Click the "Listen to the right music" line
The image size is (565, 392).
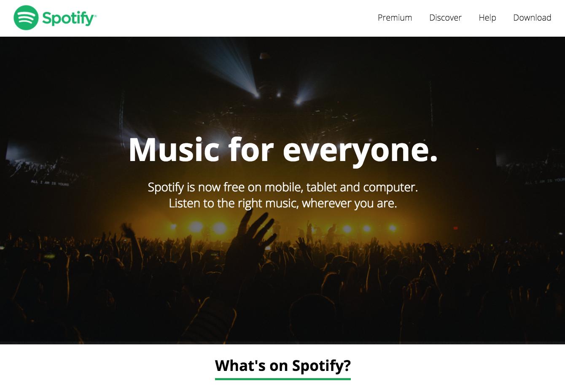click(282, 203)
